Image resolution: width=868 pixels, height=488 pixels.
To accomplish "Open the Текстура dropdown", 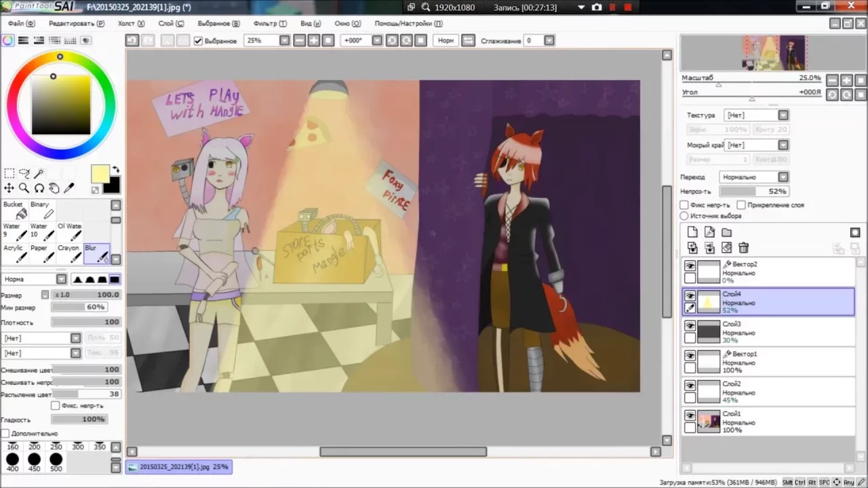I will tap(756, 115).
